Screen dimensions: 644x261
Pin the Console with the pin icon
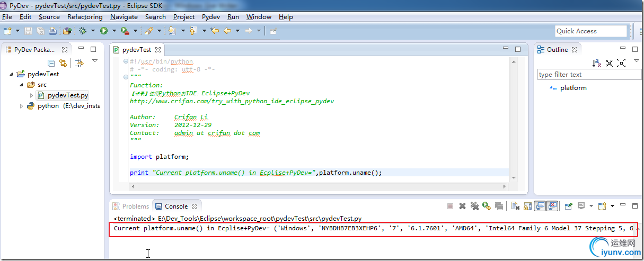coord(568,206)
